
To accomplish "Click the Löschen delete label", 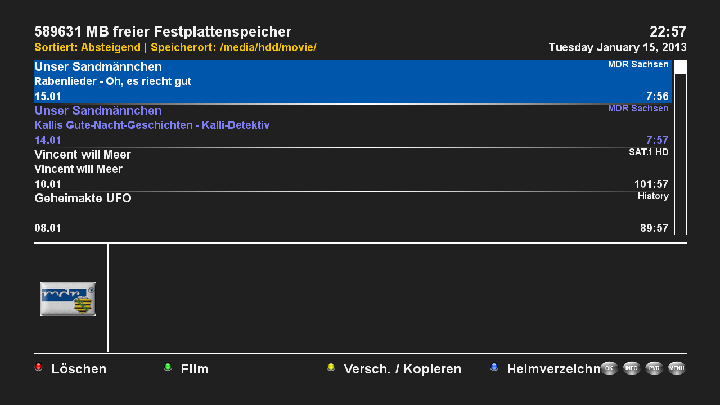I will coord(78,369).
